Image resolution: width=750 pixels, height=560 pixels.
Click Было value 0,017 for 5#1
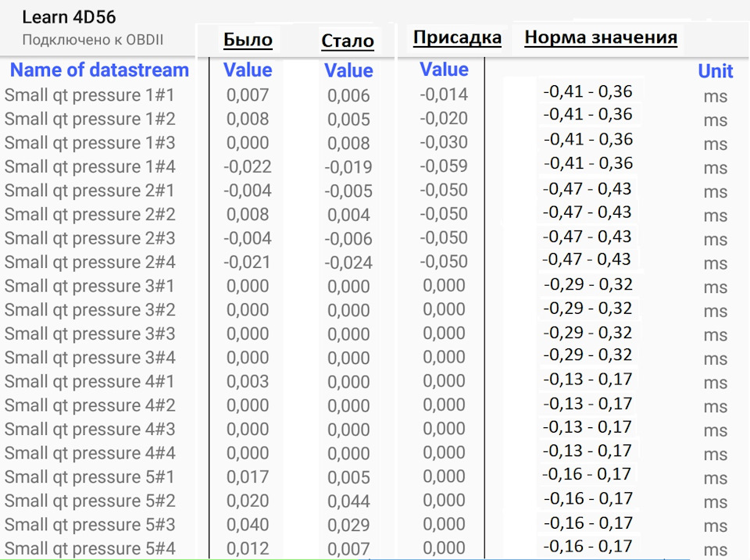coord(248,477)
